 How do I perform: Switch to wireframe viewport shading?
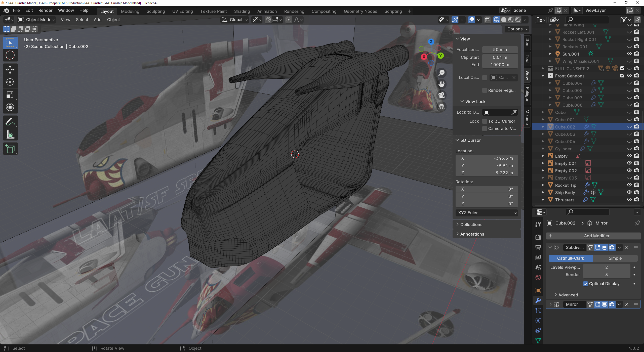497,20
